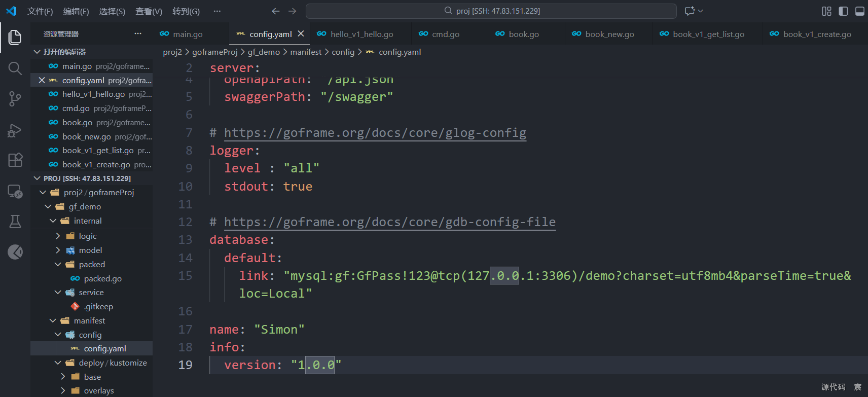Click the manifest breadcrumb

(306, 52)
